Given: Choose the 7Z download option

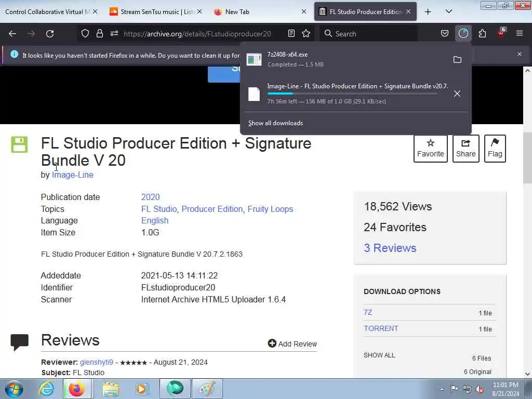Looking at the screenshot, I should pos(368,312).
